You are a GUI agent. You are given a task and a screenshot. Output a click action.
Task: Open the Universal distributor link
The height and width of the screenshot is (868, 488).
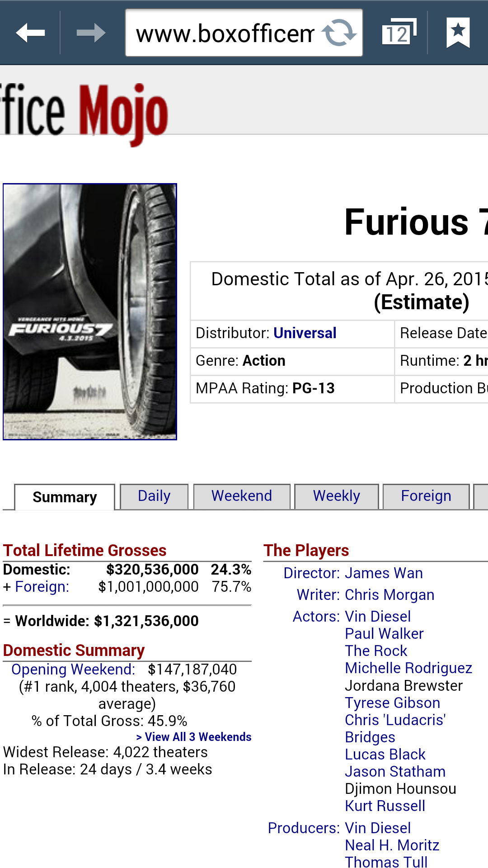(x=305, y=333)
